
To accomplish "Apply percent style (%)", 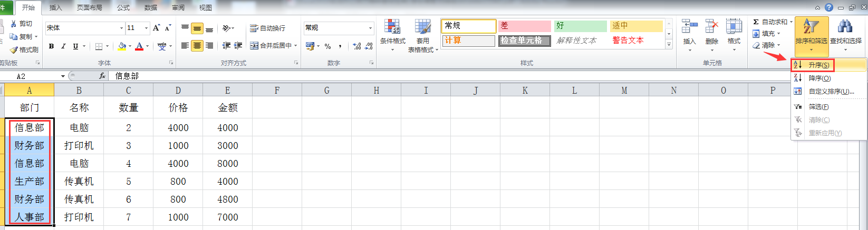I will [x=327, y=46].
